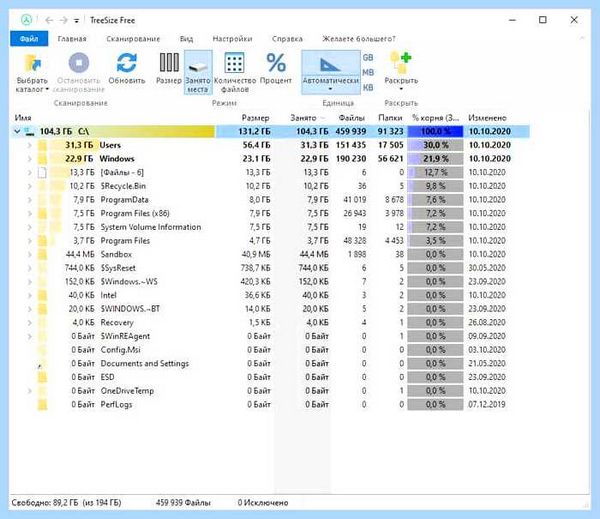The height and width of the screenshot is (519, 600).
Task: Sort by the Файлы column header
Action: point(352,118)
